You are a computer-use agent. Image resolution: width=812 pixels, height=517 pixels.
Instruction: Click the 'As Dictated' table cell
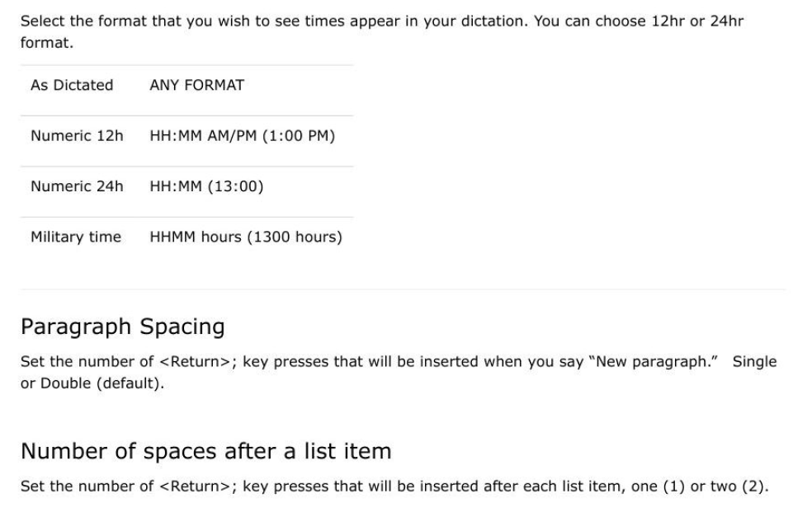pyautogui.click(x=72, y=85)
